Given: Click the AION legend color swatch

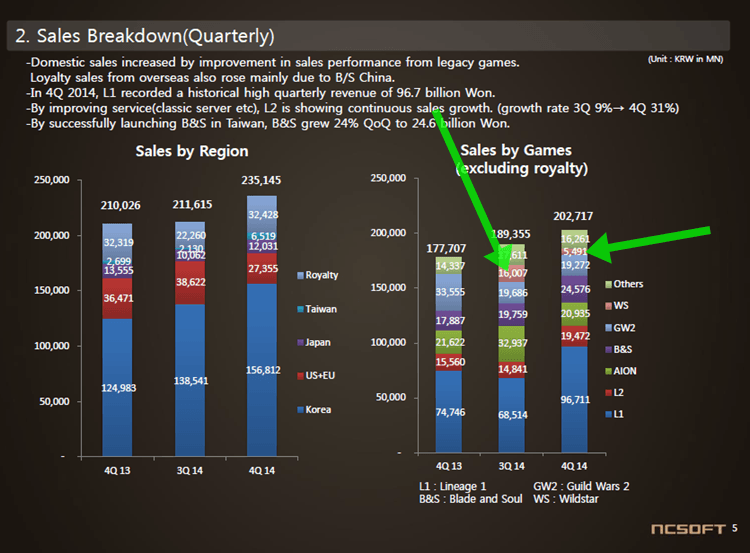Looking at the screenshot, I should [608, 371].
